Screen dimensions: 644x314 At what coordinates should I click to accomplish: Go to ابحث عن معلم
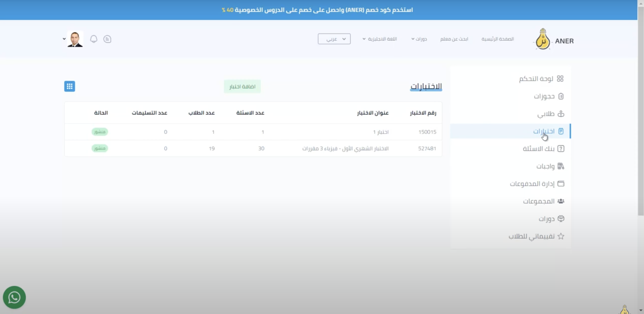454,39
